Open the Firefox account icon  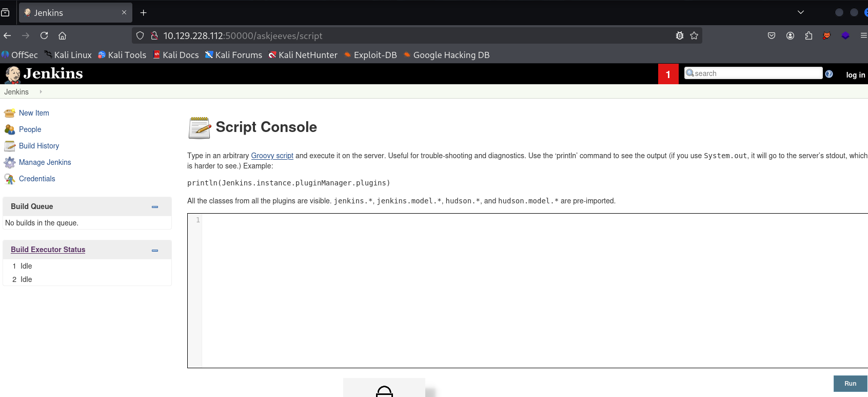[790, 35]
